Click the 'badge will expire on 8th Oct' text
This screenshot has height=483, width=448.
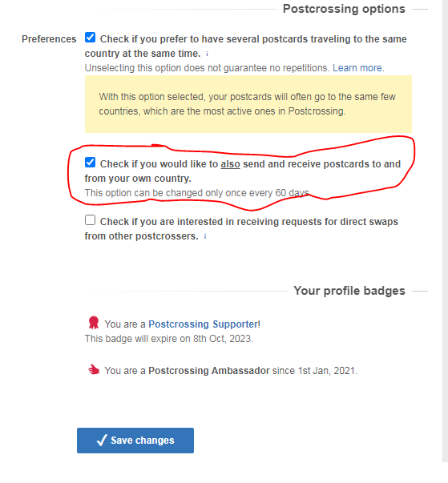pos(169,339)
